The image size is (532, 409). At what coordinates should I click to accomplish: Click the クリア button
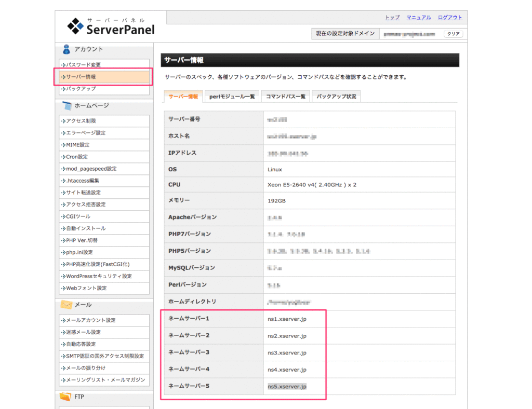(453, 34)
